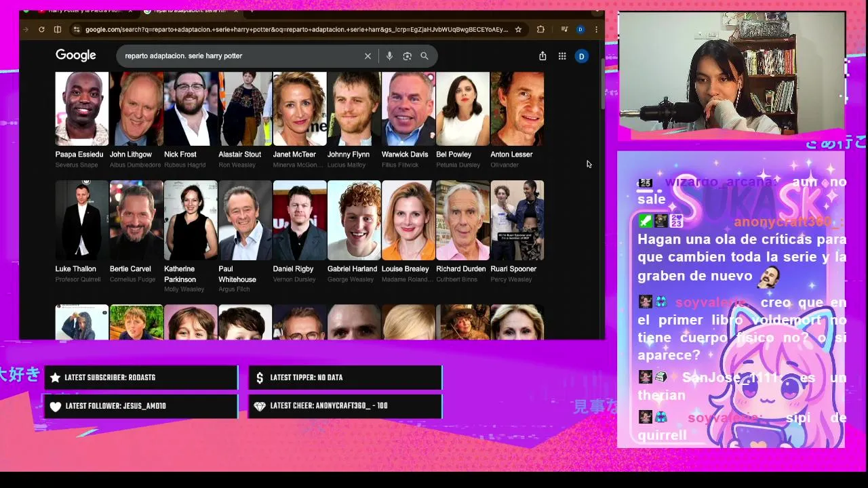Open site information icon in address bar
The image size is (868, 488).
[x=76, y=29]
